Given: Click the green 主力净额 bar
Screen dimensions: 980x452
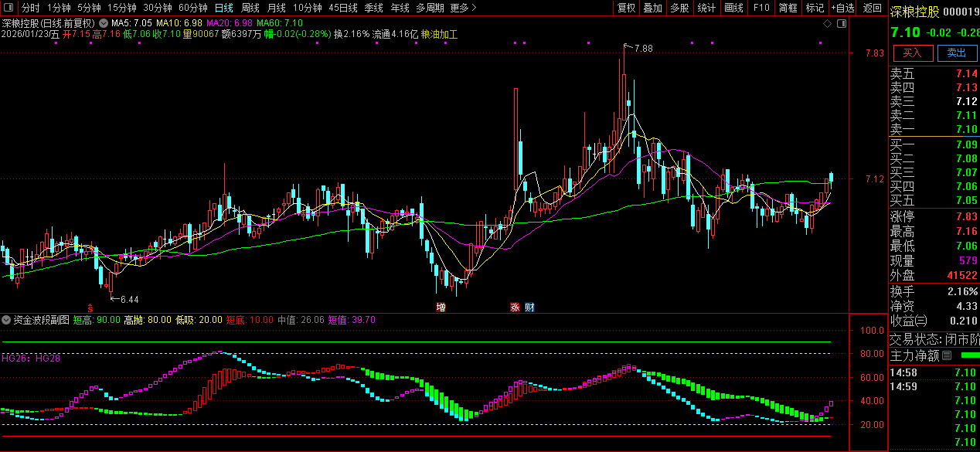Looking at the screenshot, I should pos(969,355).
